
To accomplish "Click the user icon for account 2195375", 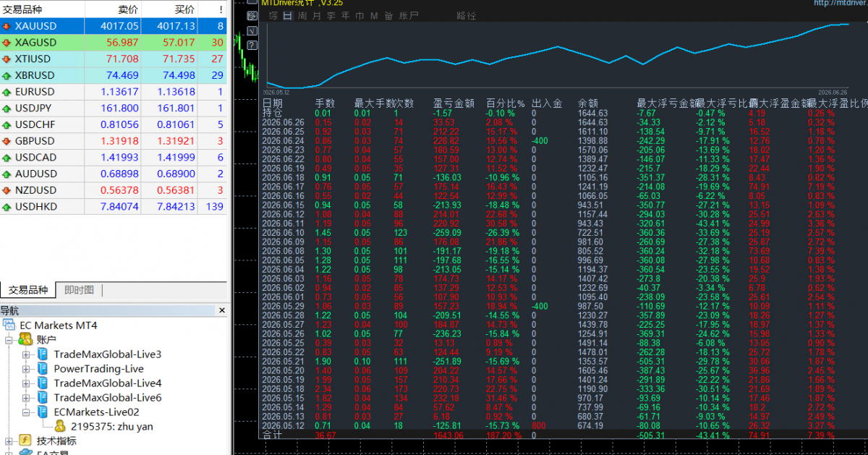I will [x=60, y=426].
